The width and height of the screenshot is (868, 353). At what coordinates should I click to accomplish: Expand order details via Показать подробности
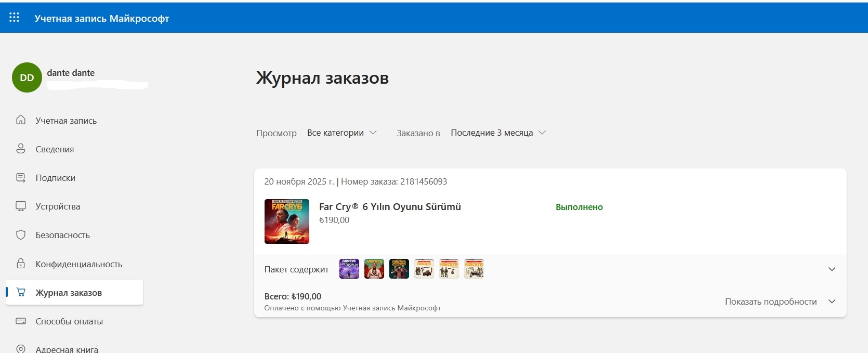(x=780, y=302)
